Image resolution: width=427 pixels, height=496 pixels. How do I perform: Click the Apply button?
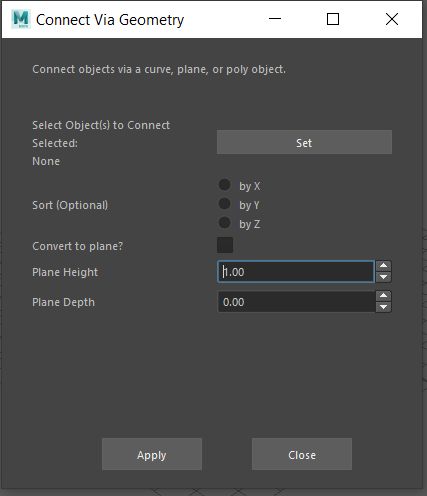pyautogui.click(x=152, y=454)
